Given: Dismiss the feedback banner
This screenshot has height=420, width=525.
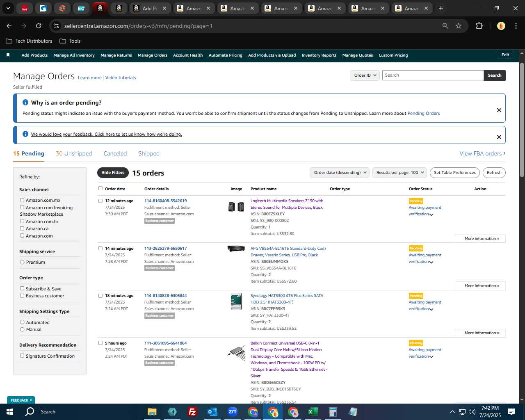Looking at the screenshot, I should click(499, 137).
